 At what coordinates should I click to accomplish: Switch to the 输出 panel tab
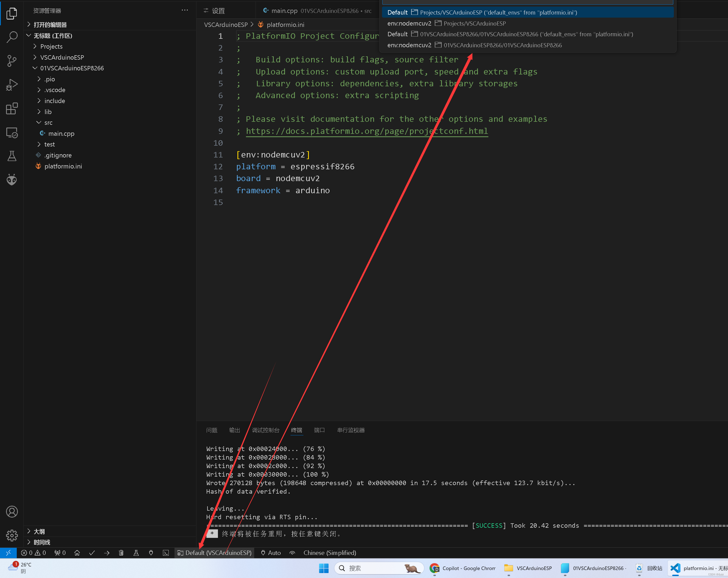(235, 430)
